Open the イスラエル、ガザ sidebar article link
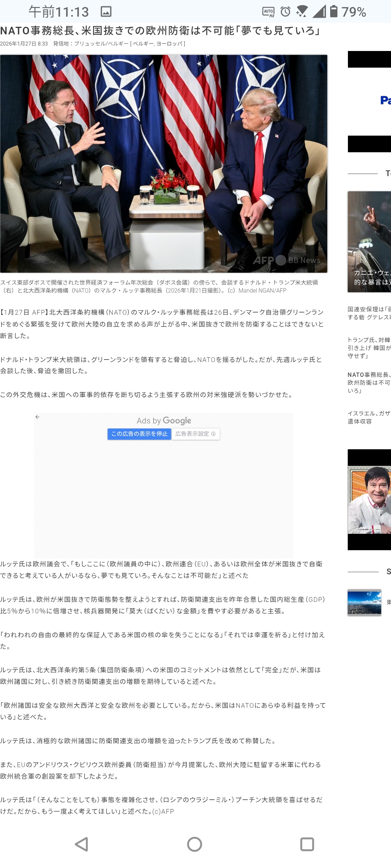 pos(369,417)
